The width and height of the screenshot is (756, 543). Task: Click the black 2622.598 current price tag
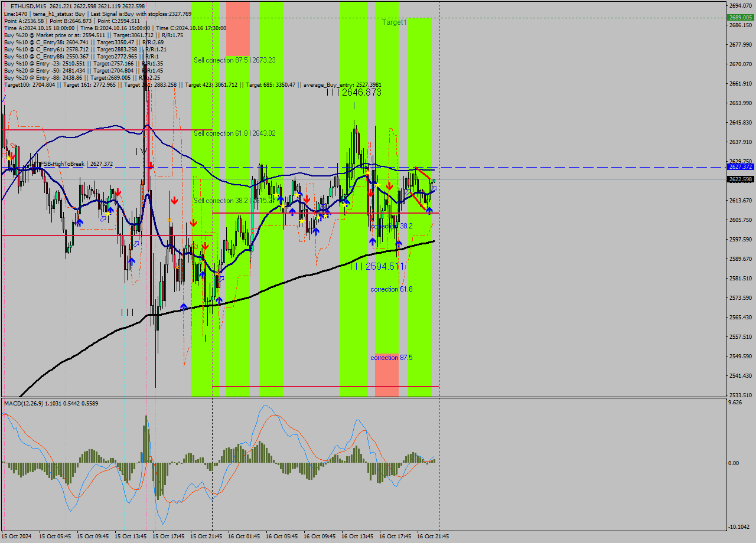tap(741, 179)
